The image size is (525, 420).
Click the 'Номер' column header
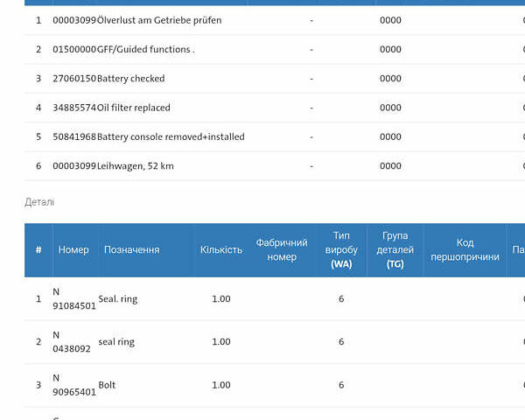pyautogui.click(x=73, y=250)
